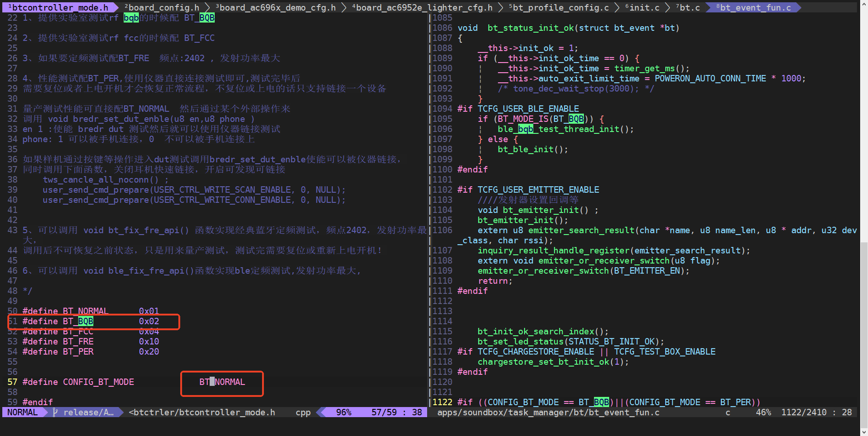Click tws_cancle_all_noconn() on line 38
Image resolution: width=868 pixels, height=436 pixels.
click(101, 180)
